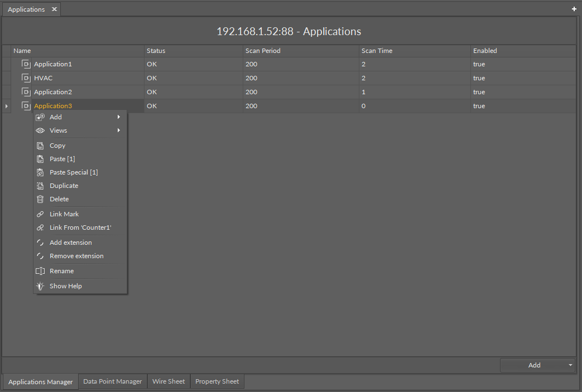The height and width of the screenshot is (392, 582).
Task: Click the Application1 row icon
Action: (26, 64)
